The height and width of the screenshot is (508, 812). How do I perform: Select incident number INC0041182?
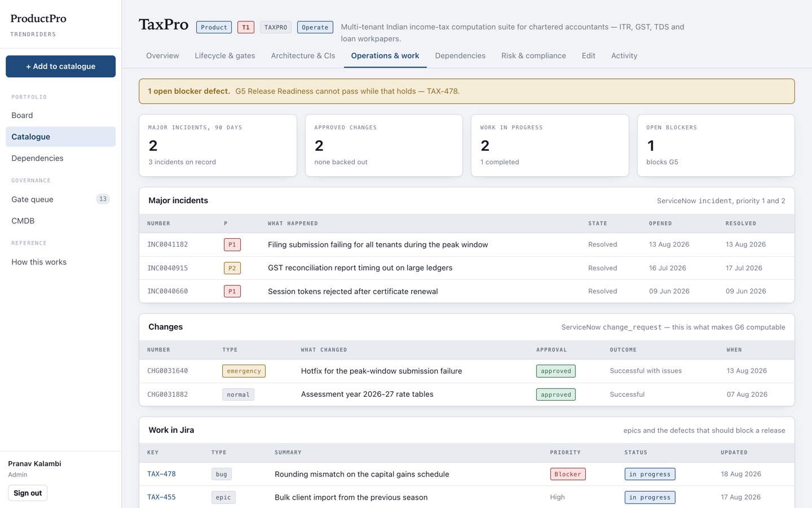pos(167,244)
